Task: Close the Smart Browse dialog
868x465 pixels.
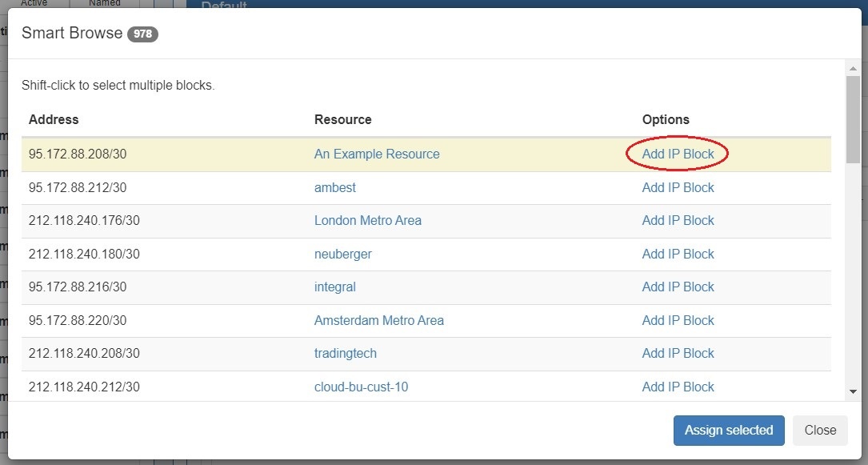Action: click(819, 431)
